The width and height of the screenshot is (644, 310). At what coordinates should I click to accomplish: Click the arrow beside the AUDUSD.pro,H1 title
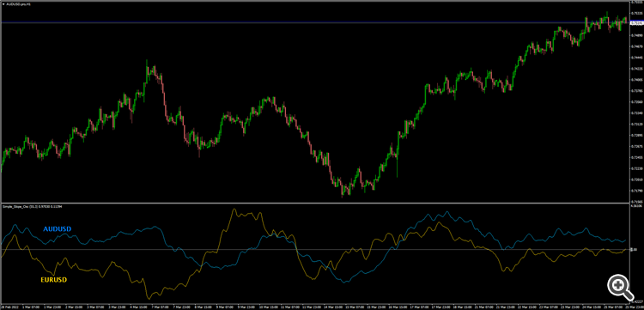point(3,3)
